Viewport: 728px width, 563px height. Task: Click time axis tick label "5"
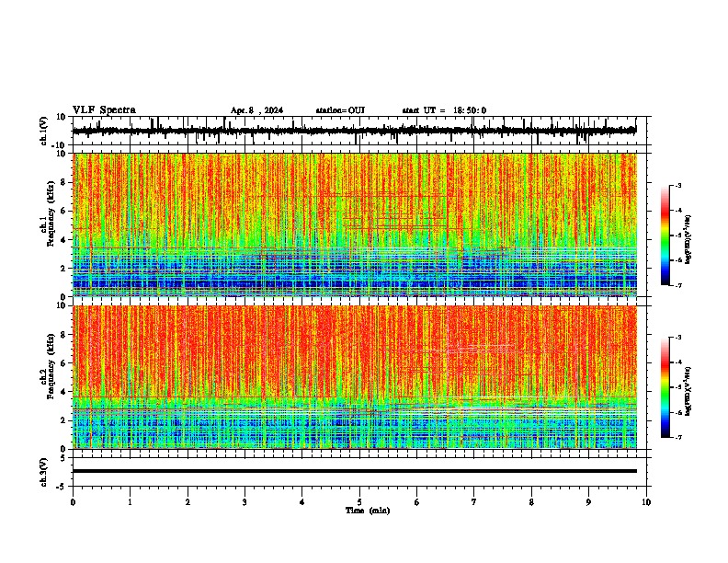click(359, 502)
